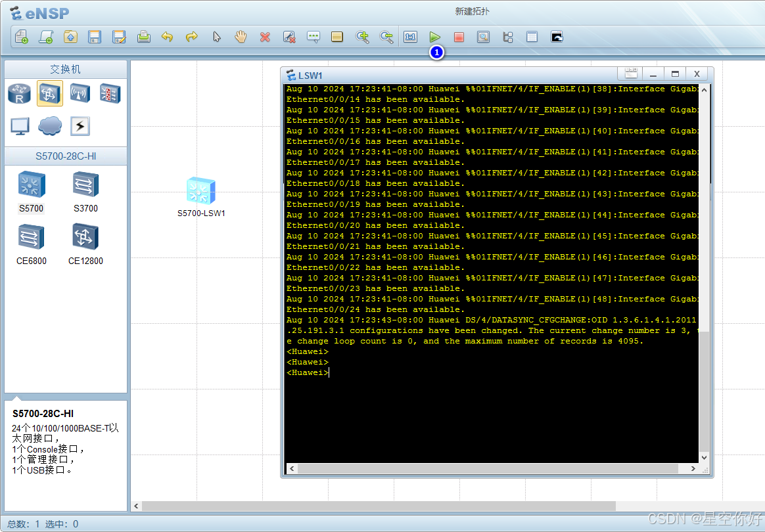Reset canvas zoom to 1:1
765x532 pixels.
click(x=410, y=37)
